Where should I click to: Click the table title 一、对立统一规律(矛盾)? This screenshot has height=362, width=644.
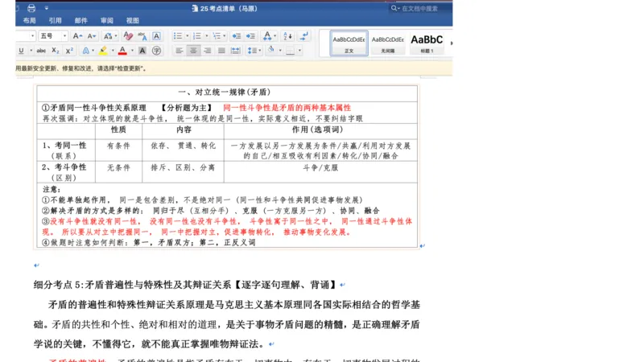(x=225, y=93)
